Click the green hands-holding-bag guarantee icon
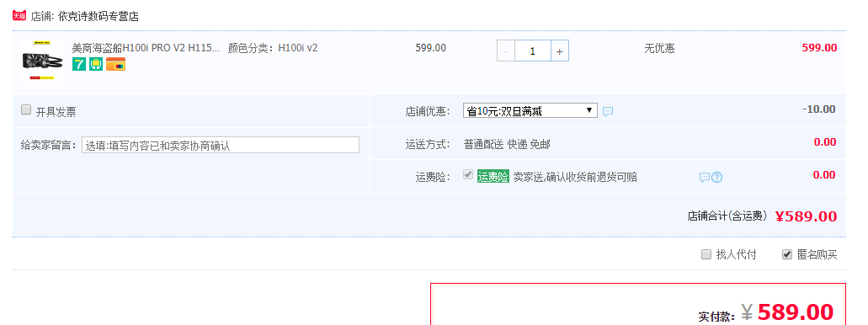868x325 pixels. 96,64
